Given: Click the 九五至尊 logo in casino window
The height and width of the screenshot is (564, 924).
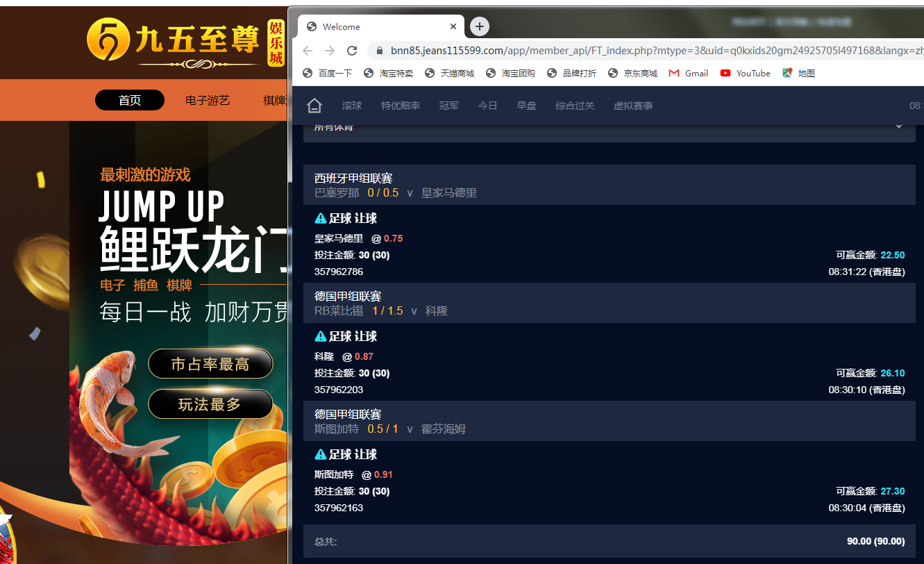Looking at the screenshot, I should pos(185,42).
